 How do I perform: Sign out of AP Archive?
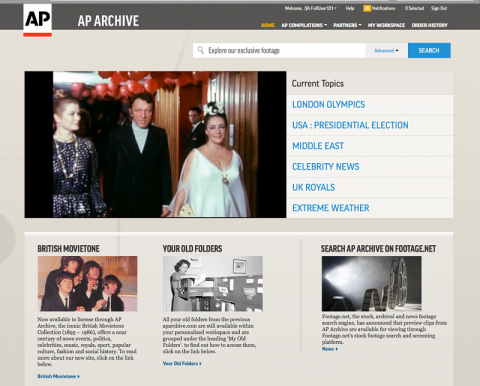click(439, 8)
